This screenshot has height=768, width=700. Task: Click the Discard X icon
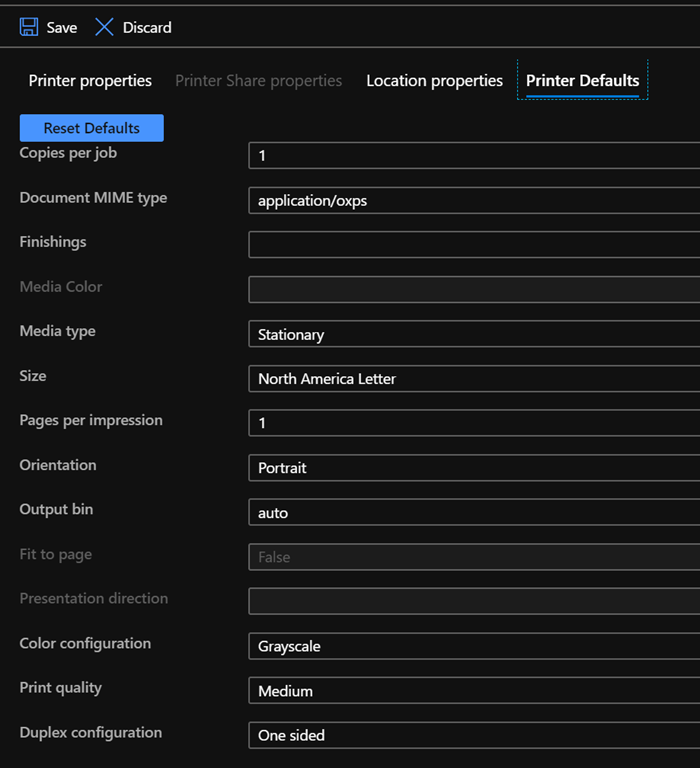pos(104,27)
